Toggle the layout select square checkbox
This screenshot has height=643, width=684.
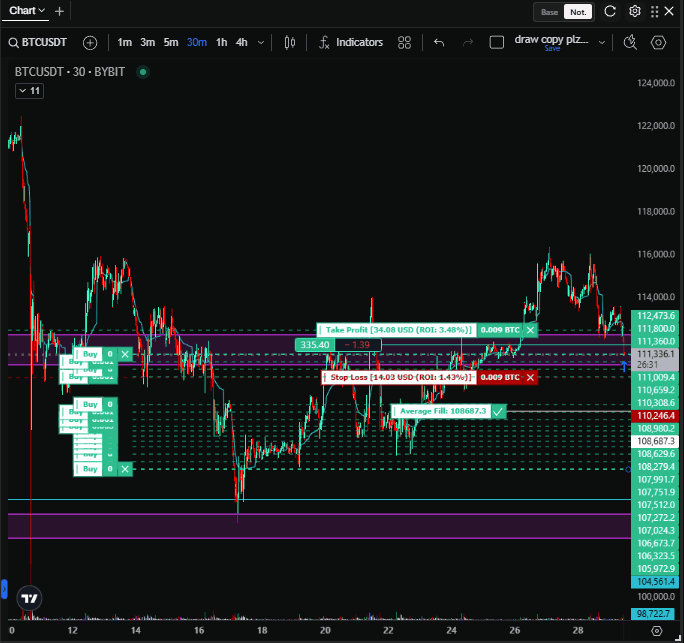(x=496, y=43)
